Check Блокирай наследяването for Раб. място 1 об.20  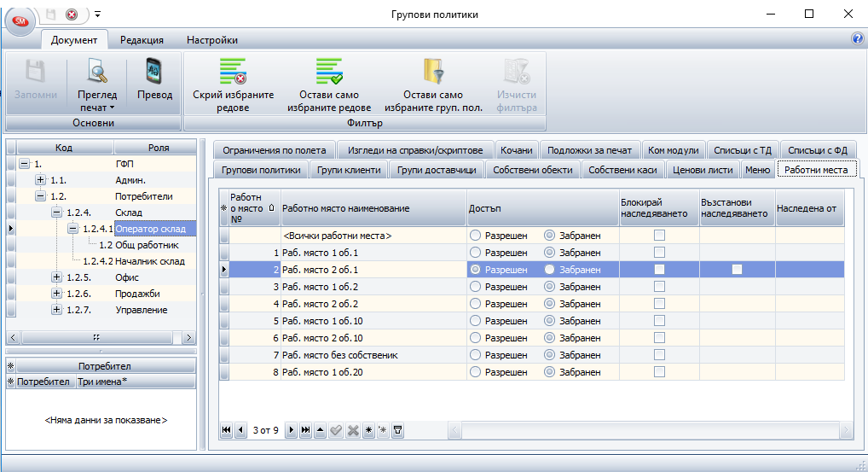pyautogui.click(x=659, y=372)
